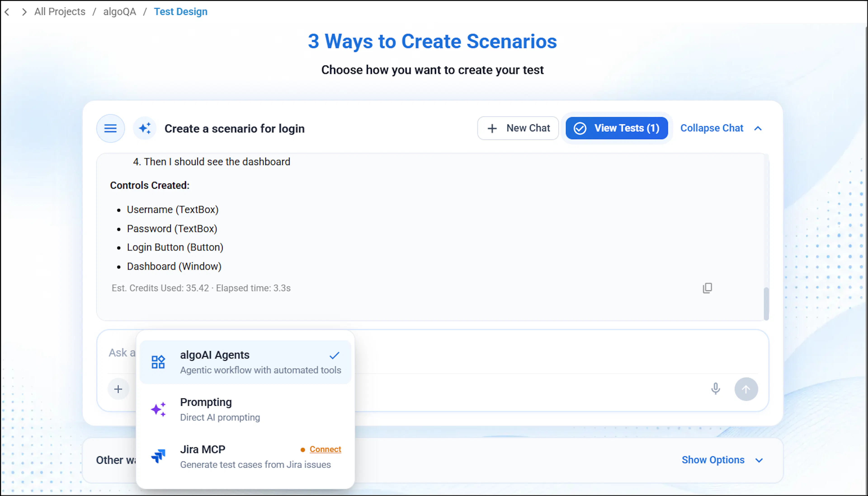The image size is (868, 496).
Task: Open View Tests (1)
Action: [x=617, y=128]
